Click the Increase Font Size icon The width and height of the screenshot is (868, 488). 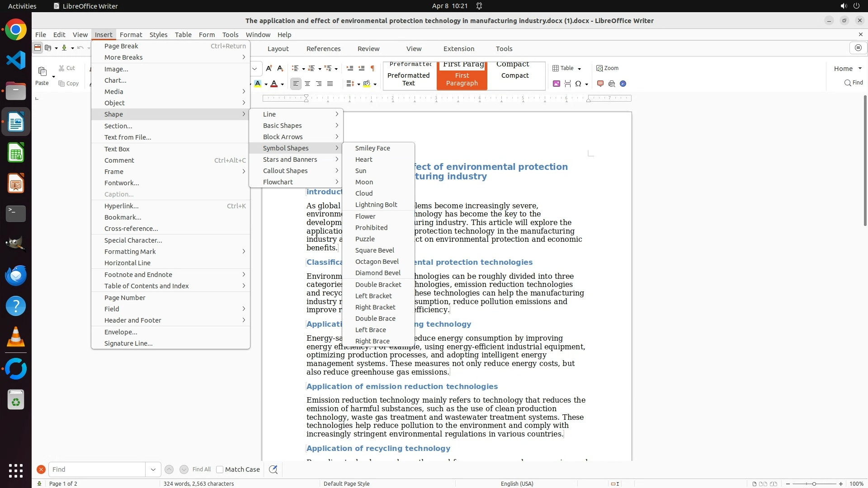(x=269, y=68)
